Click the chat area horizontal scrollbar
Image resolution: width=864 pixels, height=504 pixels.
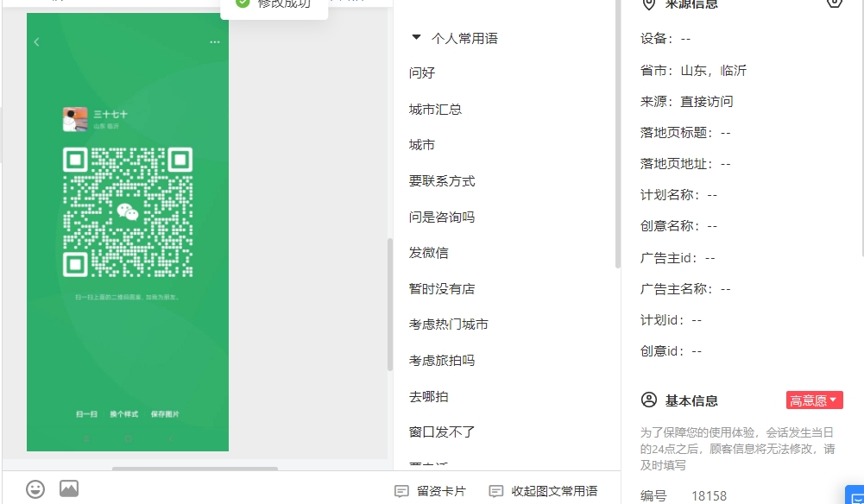195,469
